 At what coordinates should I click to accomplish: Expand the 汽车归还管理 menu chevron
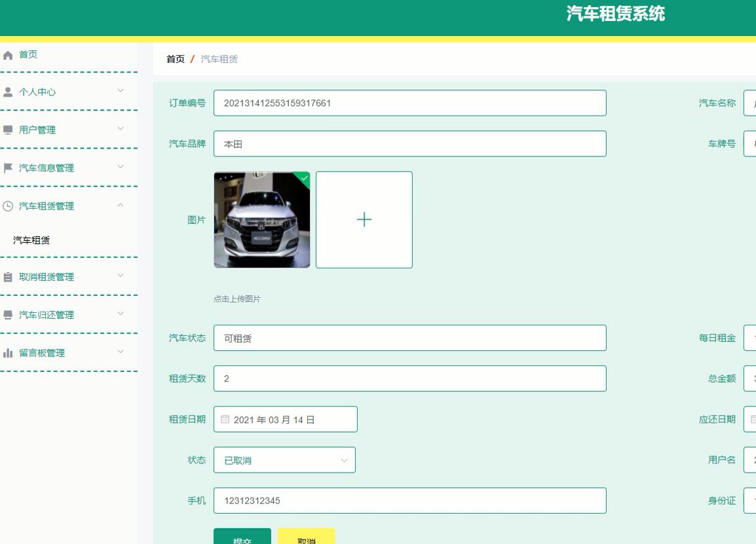pyautogui.click(x=121, y=314)
